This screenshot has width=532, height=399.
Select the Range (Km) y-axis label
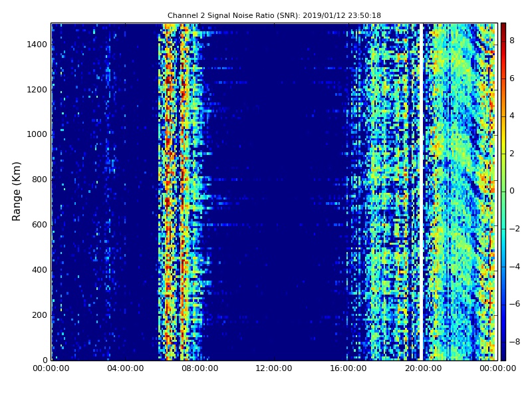(x=16, y=192)
